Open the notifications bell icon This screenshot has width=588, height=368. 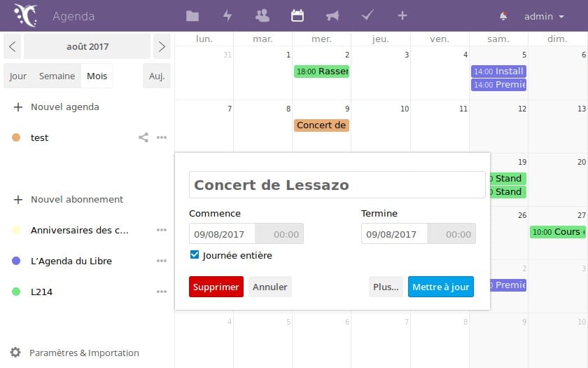pos(503,16)
